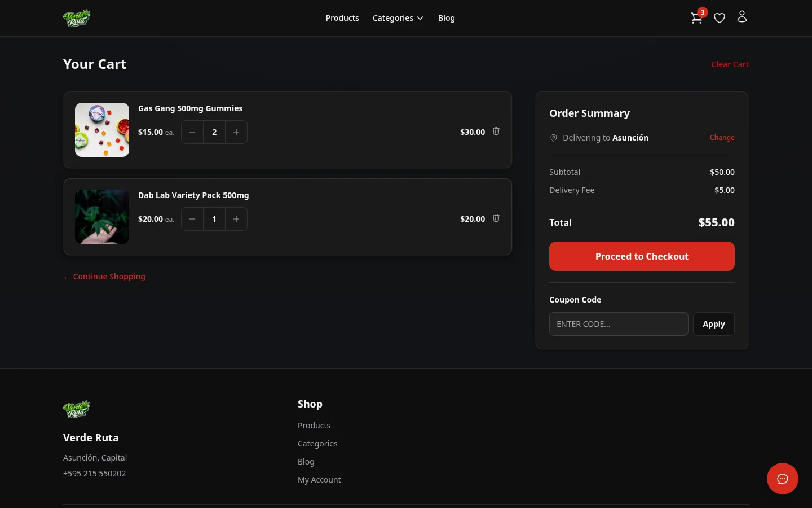Go to the Products nav item

[342, 17]
